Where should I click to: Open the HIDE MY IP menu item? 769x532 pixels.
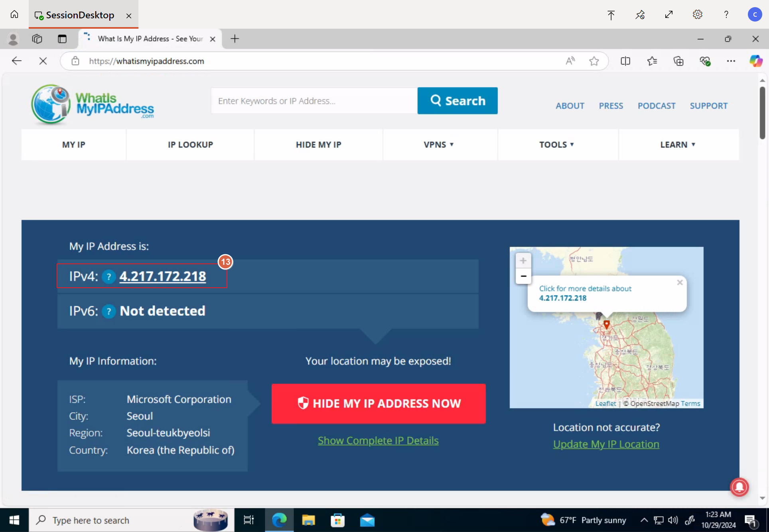click(x=318, y=145)
